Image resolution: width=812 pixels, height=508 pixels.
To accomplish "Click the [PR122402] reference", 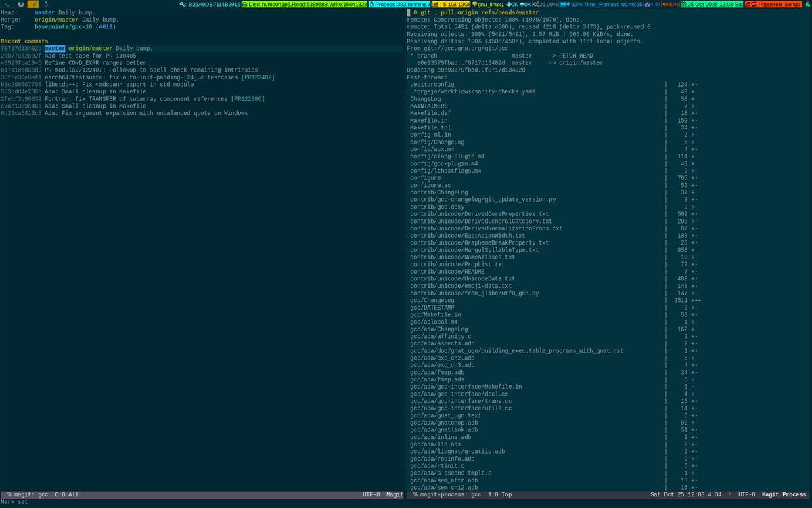I will [x=258, y=77].
